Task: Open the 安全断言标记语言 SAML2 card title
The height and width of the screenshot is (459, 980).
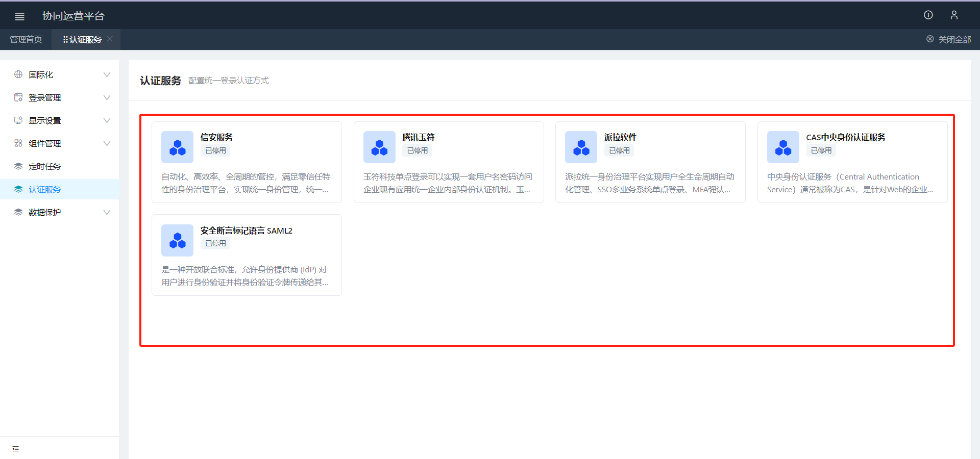Action: coord(247,231)
